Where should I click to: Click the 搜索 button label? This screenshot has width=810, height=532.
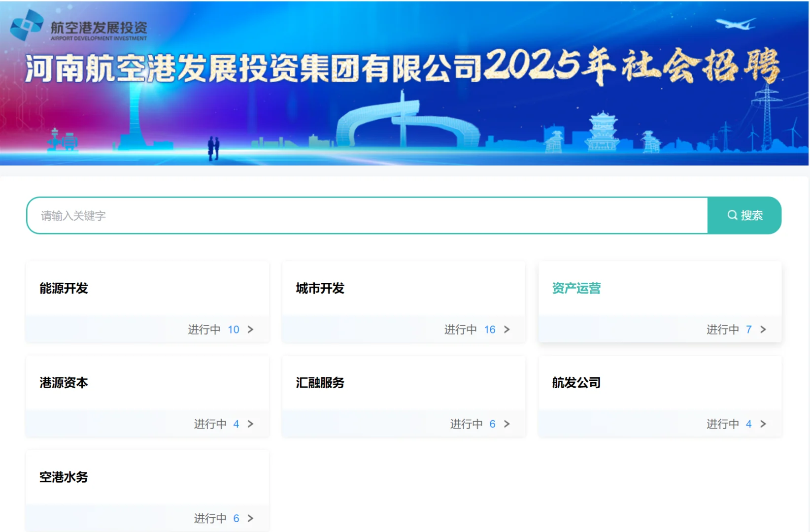point(752,215)
